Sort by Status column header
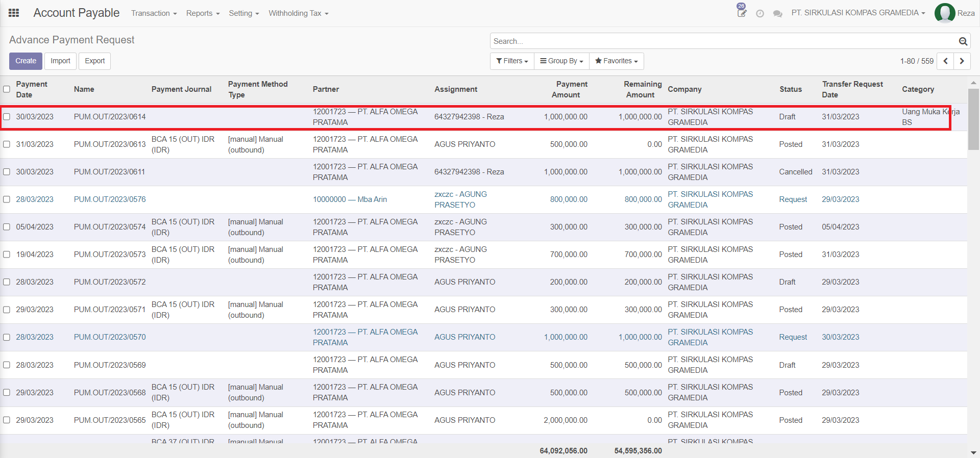The image size is (980, 458). coord(791,89)
